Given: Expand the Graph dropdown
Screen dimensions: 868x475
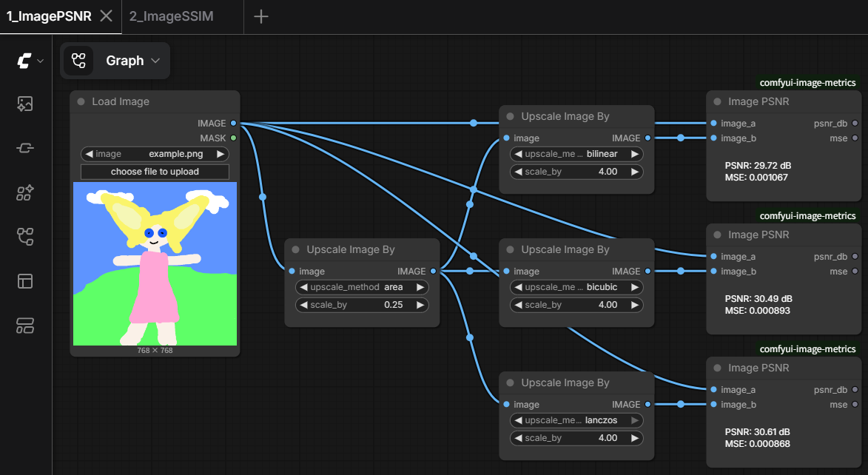Looking at the screenshot, I should 155,61.
